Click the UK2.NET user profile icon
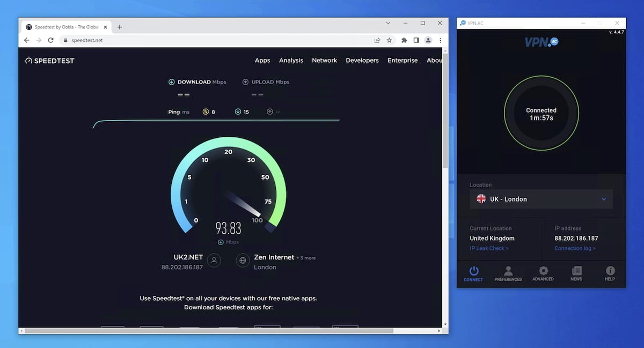 [x=214, y=261]
